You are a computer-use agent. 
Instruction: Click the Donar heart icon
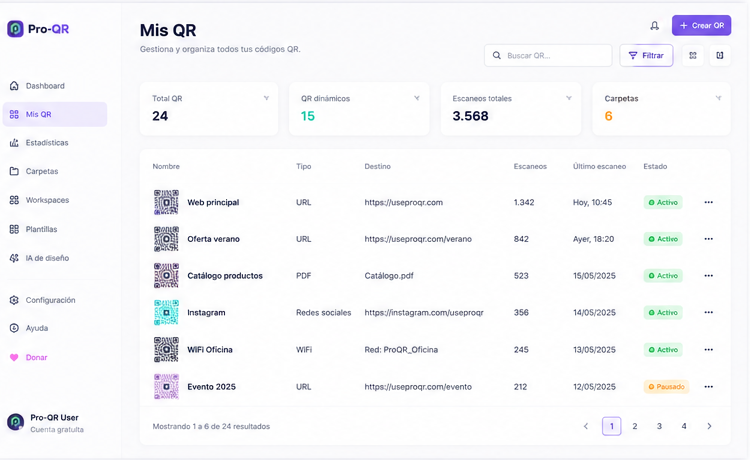coord(14,357)
